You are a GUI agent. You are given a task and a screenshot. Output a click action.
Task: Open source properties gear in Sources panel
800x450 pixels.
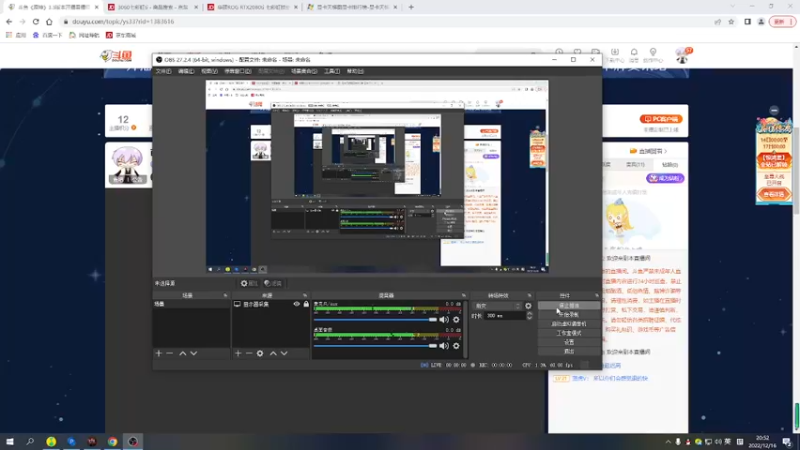(x=260, y=353)
